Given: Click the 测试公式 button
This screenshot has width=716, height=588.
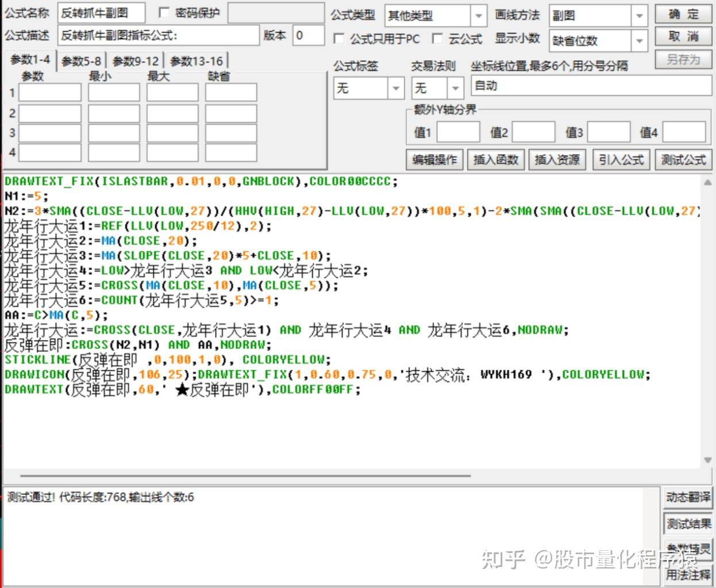Looking at the screenshot, I should click(683, 160).
